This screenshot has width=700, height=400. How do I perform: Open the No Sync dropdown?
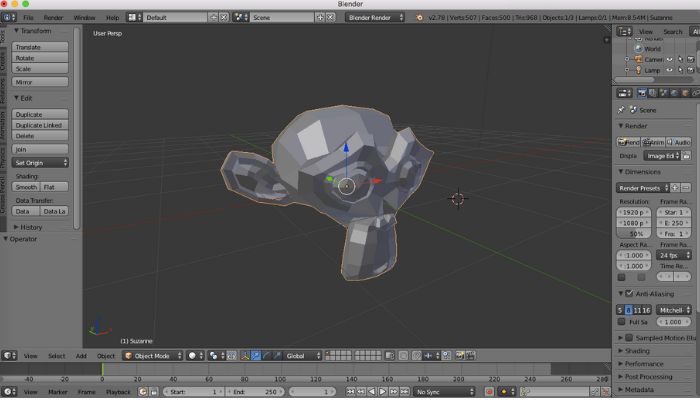[x=444, y=392]
